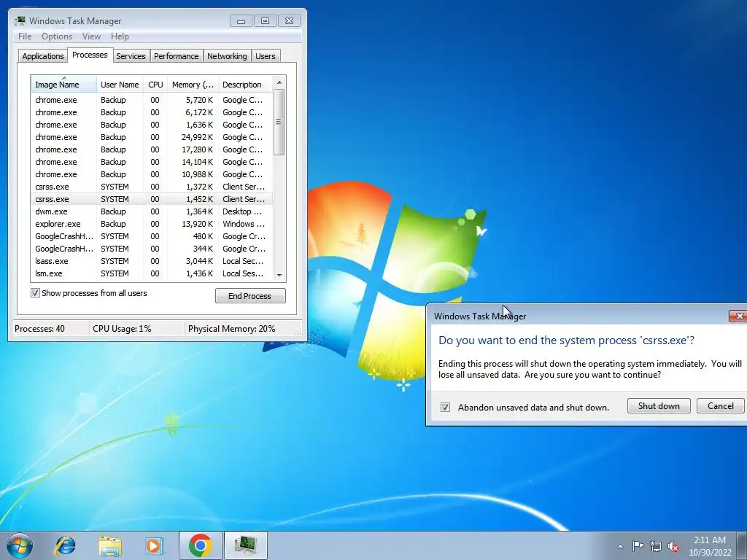Click the Processes: 40 status bar entry
Viewport: 747px width, 560px height.
39,329
